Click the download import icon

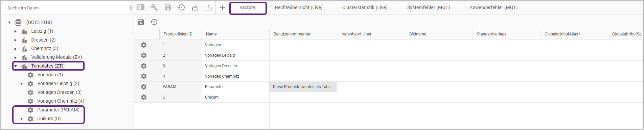click(195, 7)
